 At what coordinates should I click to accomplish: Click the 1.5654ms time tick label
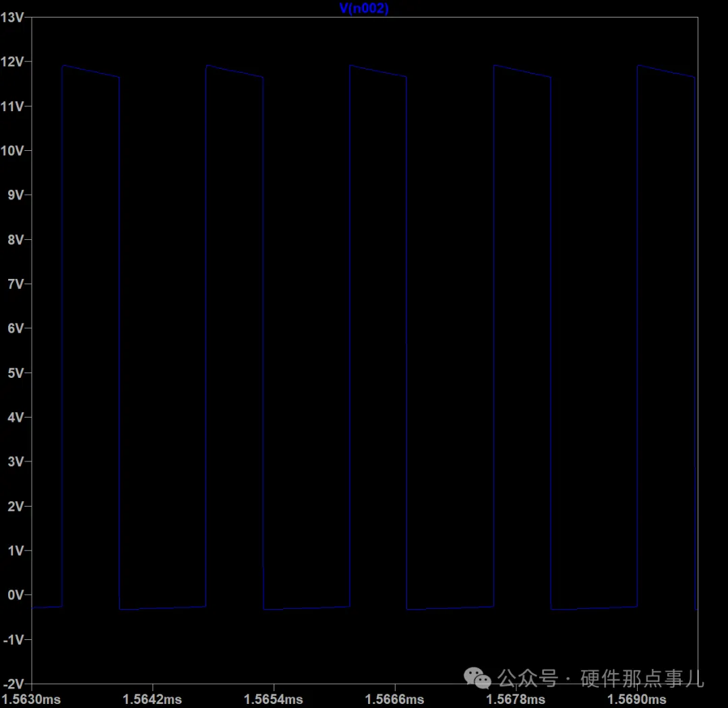click(x=274, y=699)
